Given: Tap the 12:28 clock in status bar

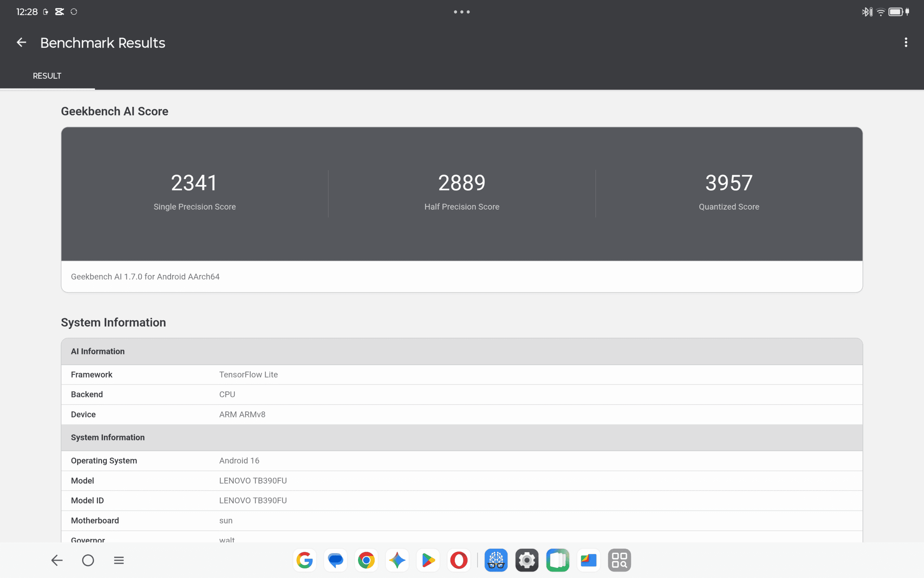Looking at the screenshot, I should [27, 12].
